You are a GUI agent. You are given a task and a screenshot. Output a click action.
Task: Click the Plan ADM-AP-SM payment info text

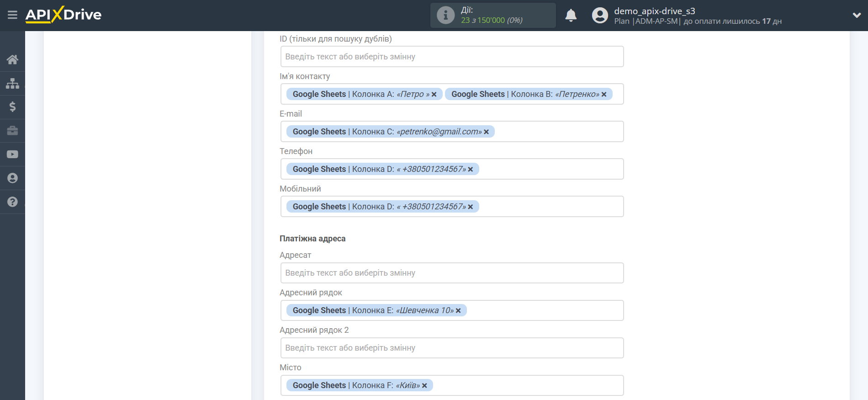tap(698, 21)
